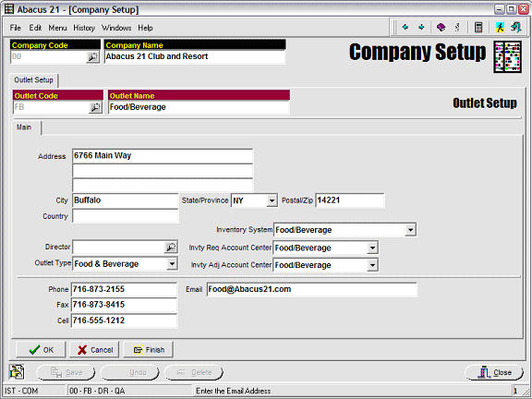The height and width of the screenshot is (399, 532).
Task: Click the back arrow toolbar icon
Action: click(405, 27)
